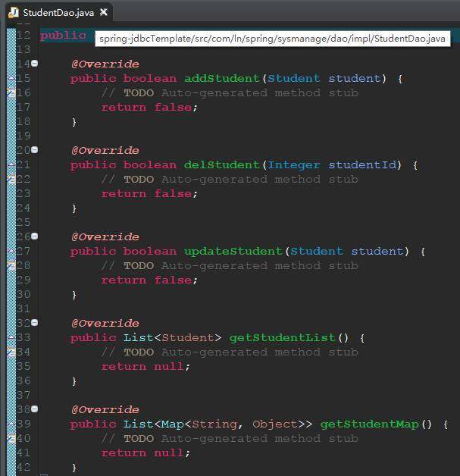Click the Integer parameter type in delStudent
The width and height of the screenshot is (460, 476).
pyautogui.click(x=294, y=164)
